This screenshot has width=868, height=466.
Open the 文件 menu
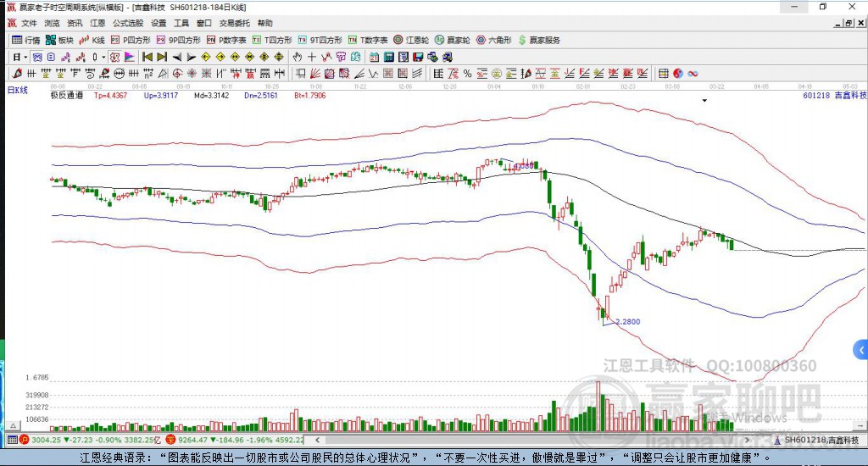tap(29, 23)
